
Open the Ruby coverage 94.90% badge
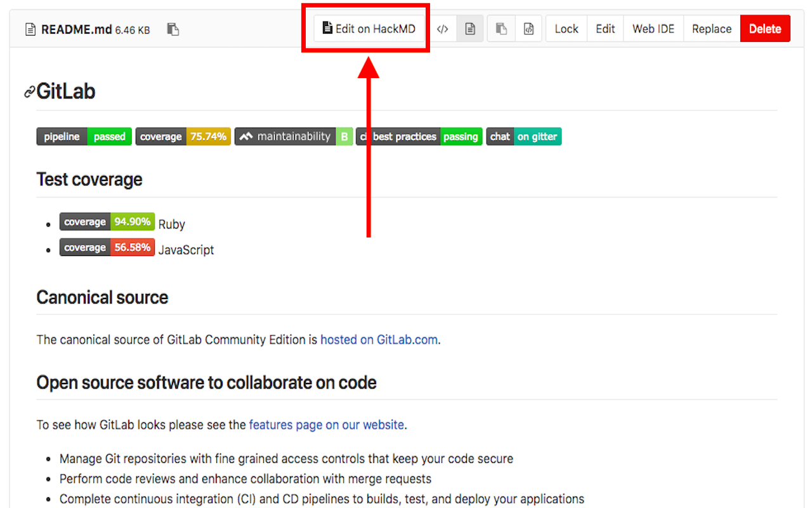[x=107, y=222]
